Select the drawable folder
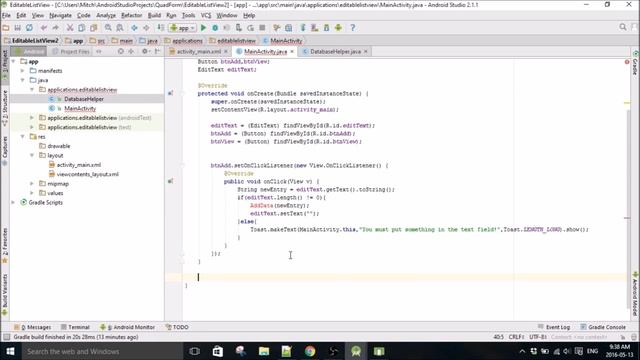Image resolution: width=640 pixels, height=360 pixels. pyautogui.click(x=58, y=146)
